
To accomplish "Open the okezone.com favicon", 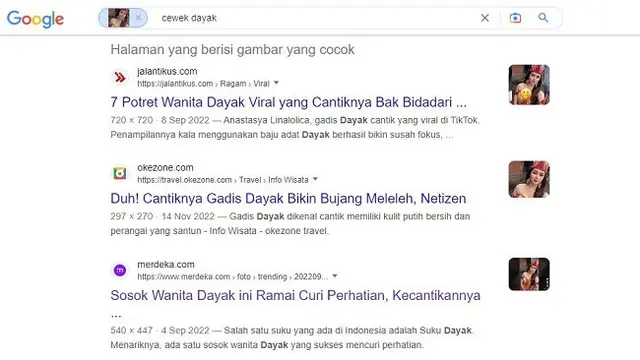I will click(120, 173).
